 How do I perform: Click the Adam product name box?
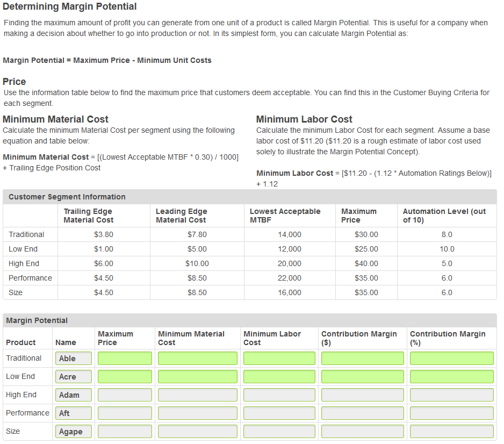coord(73,395)
